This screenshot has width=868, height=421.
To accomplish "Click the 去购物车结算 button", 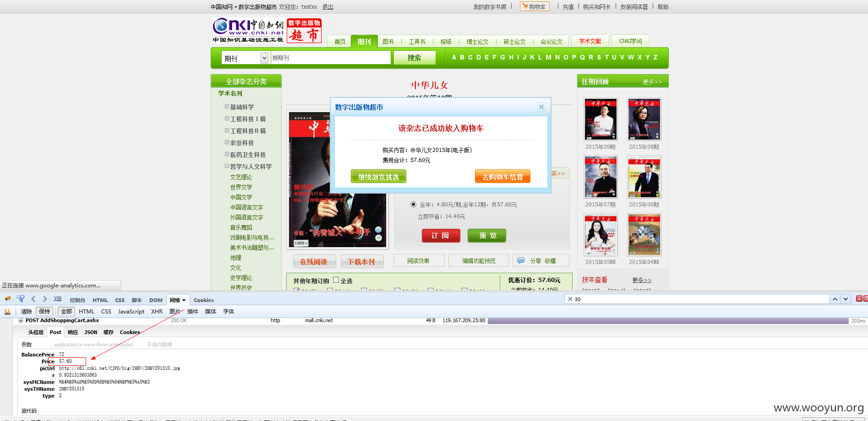I will pyautogui.click(x=502, y=177).
